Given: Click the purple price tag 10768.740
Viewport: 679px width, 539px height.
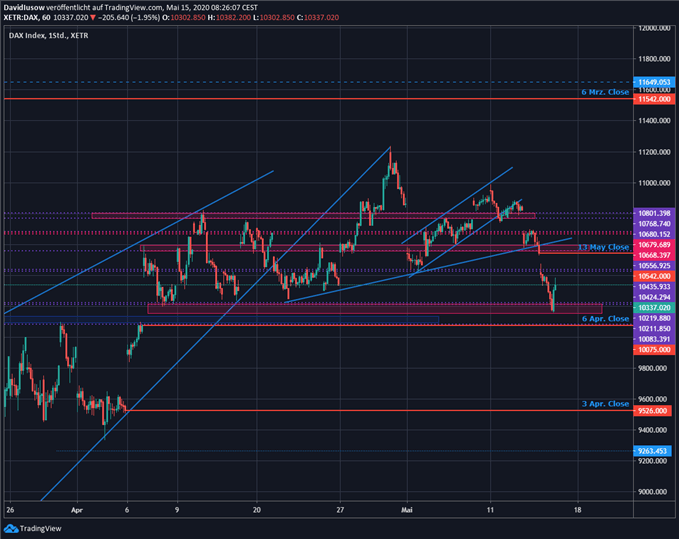Looking at the screenshot, I should (653, 224).
